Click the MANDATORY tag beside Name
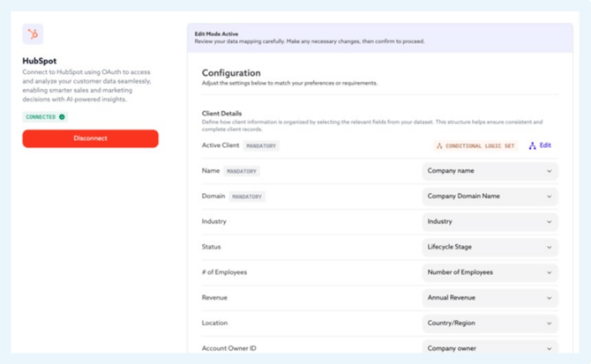The width and height of the screenshot is (591, 364). click(x=241, y=171)
